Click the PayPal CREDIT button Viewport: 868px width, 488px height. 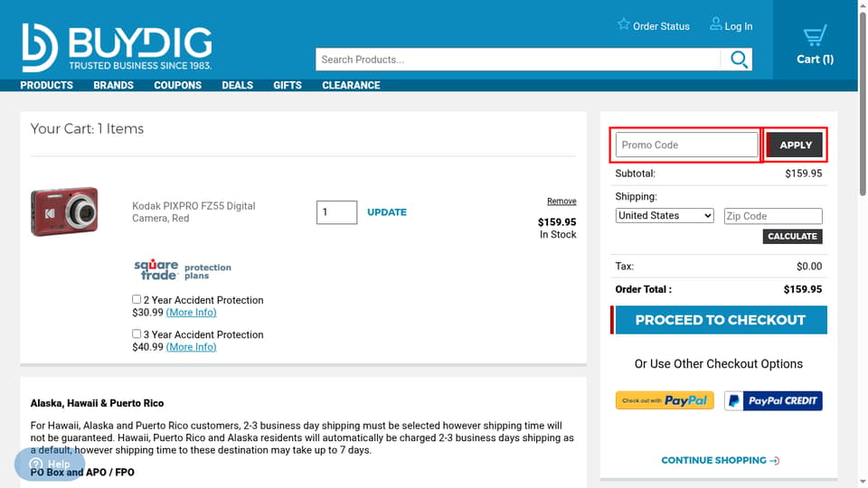point(773,400)
